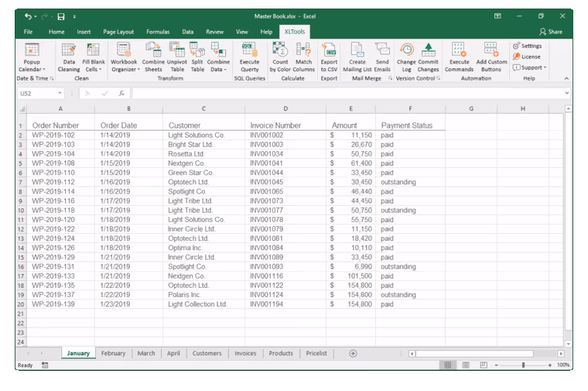The width and height of the screenshot is (588, 391).
Task: Open the Formulas ribbon tab
Action: pos(158,32)
